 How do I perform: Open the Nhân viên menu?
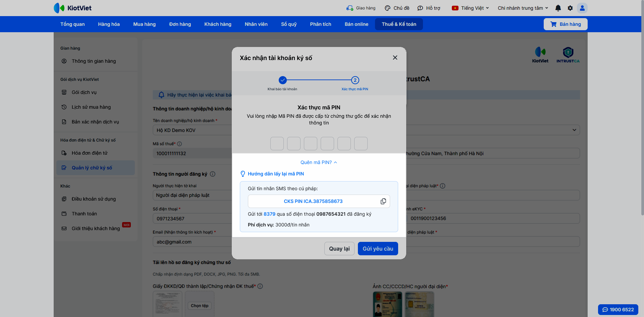pyautogui.click(x=256, y=24)
